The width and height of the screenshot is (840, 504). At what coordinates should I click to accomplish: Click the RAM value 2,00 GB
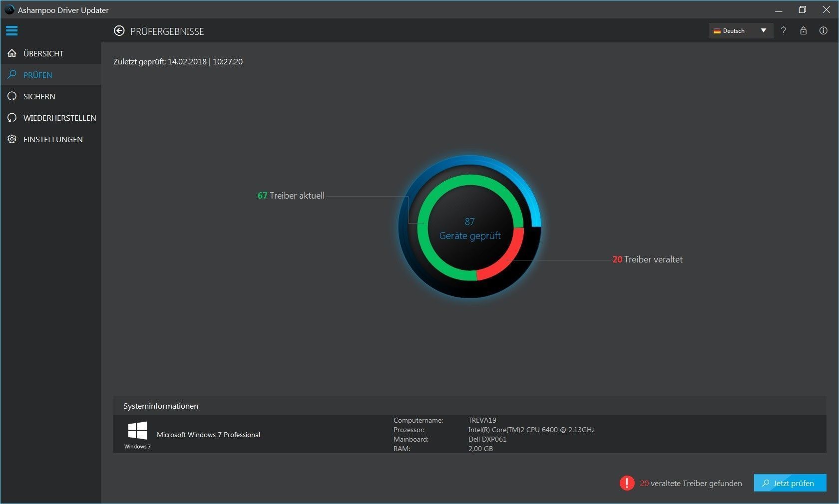480,449
